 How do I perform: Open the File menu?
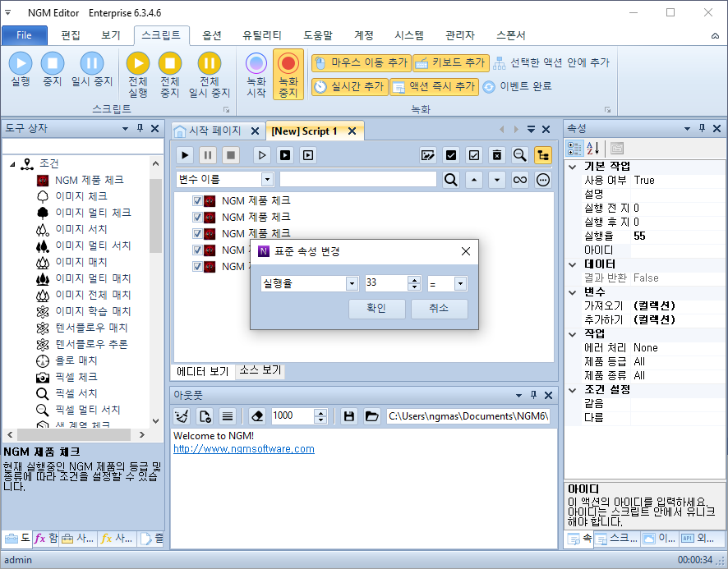click(x=24, y=35)
